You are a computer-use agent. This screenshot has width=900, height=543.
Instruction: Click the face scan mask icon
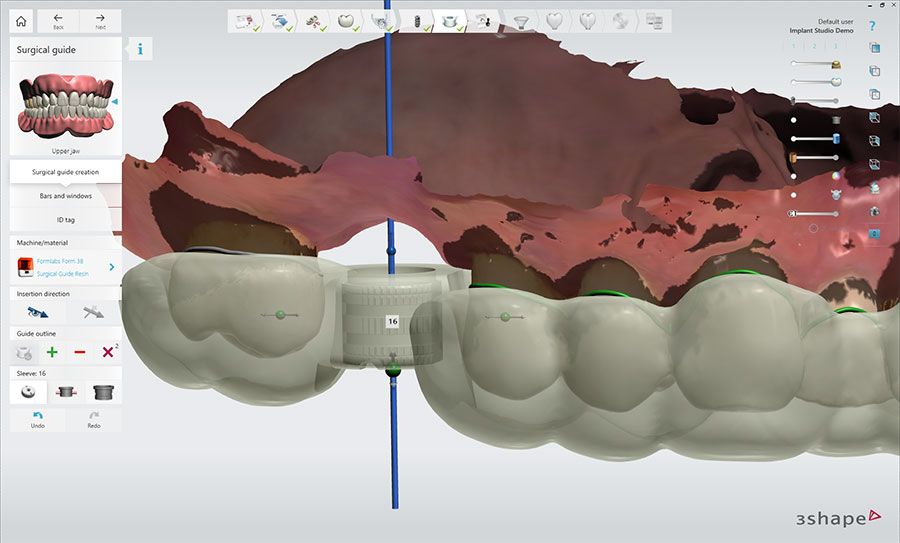pos(836,195)
